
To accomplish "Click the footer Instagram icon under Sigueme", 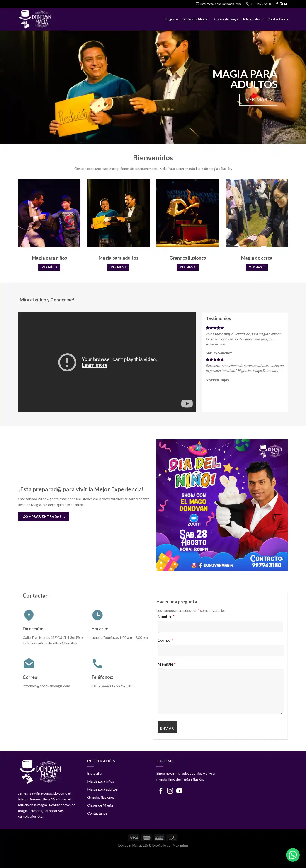I will (170, 791).
